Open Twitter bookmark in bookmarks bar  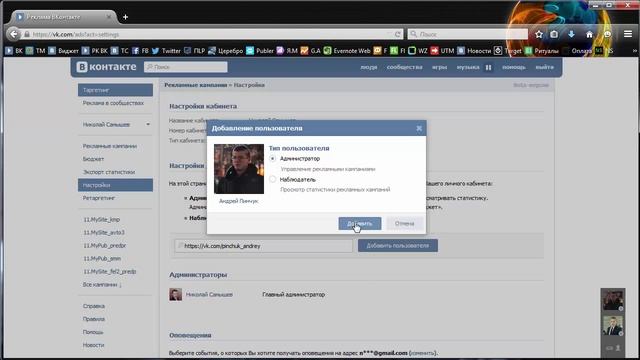166,51
